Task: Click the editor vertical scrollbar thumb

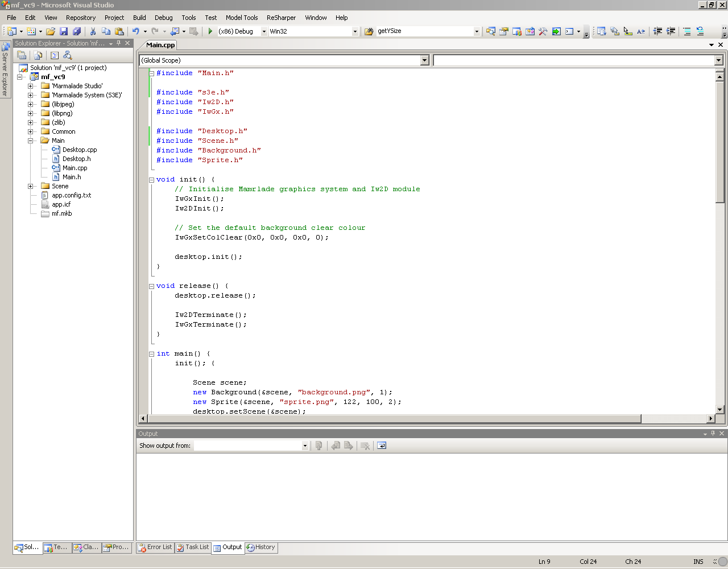Action: point(719,142)
